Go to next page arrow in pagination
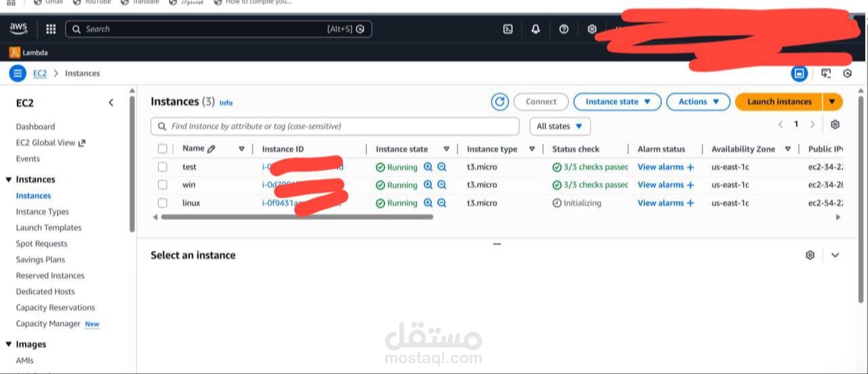Screen dimensions: 868x374 coord(812,125)
